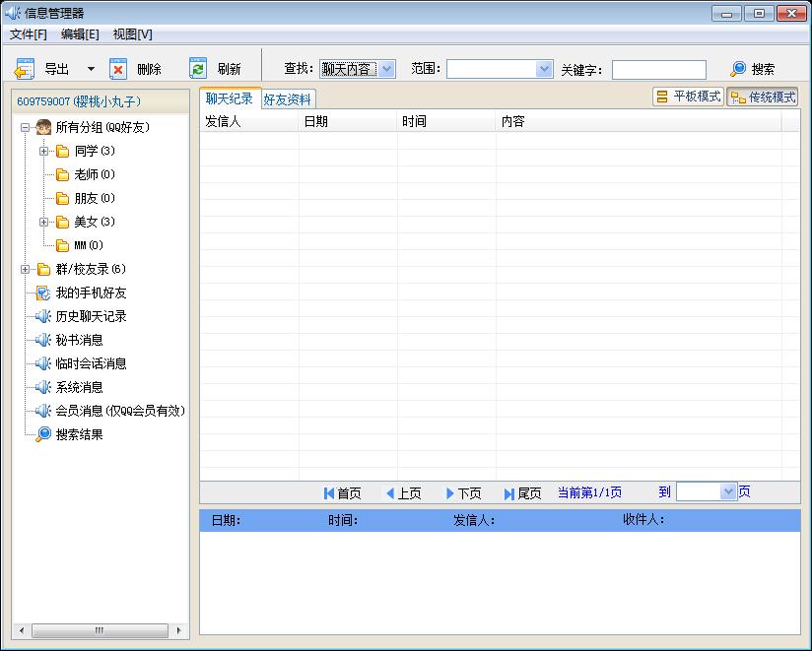Select 我的手机好友 in the tree
Screen dimensions: 812x651
pyautogui.click(x=91, y=293)
